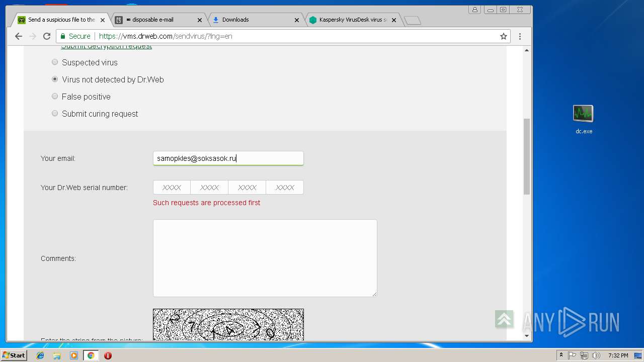This screenshot has width=644, height=362.
Task: Reload the Dr.Web page
Action: click(47, 36)
